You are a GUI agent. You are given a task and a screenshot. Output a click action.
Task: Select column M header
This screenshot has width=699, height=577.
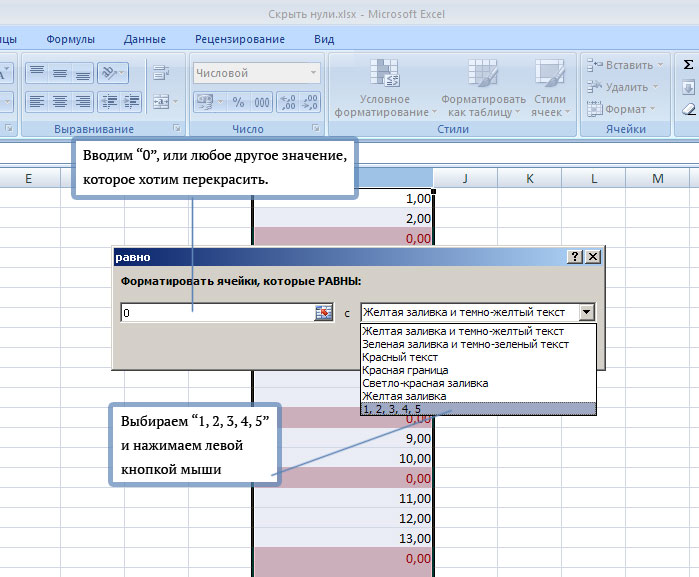coord(658,179)
